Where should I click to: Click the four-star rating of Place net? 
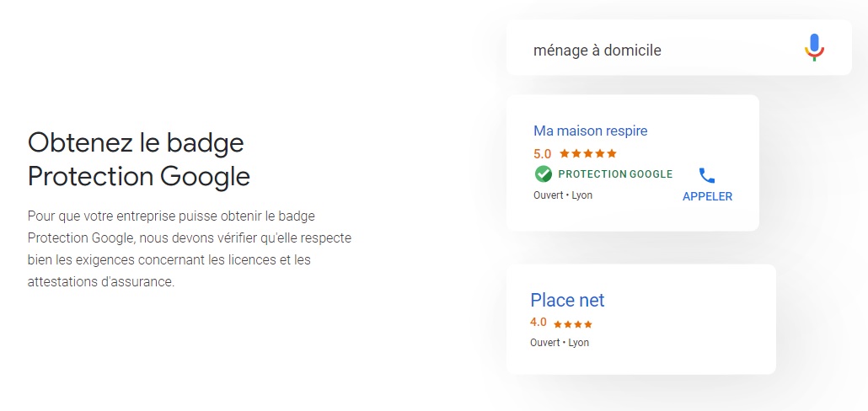tap(573, 324)
